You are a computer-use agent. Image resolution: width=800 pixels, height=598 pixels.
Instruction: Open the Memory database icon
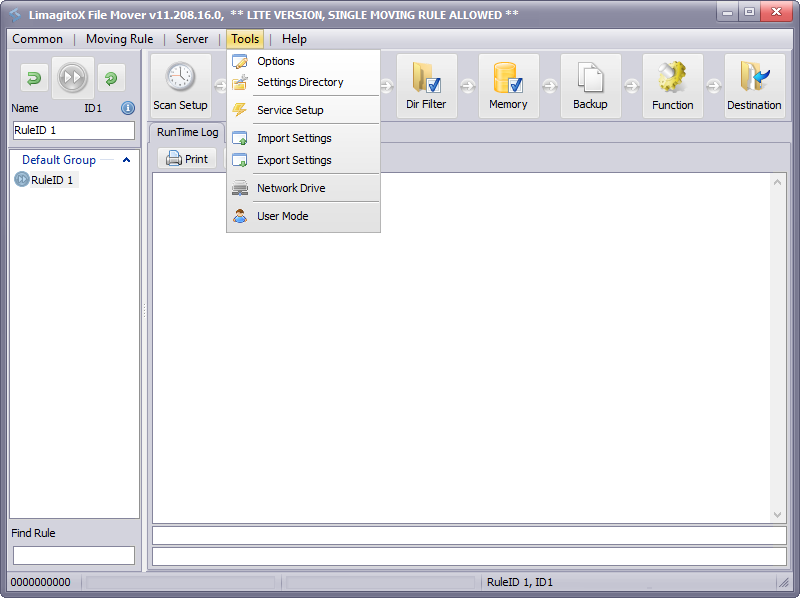click(x=508, y=78)
